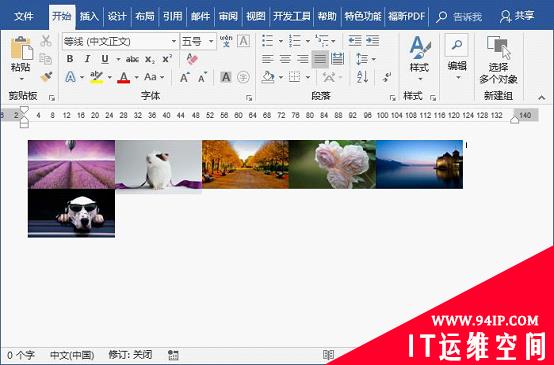Click the Tell Me search box

pos(459,17)
